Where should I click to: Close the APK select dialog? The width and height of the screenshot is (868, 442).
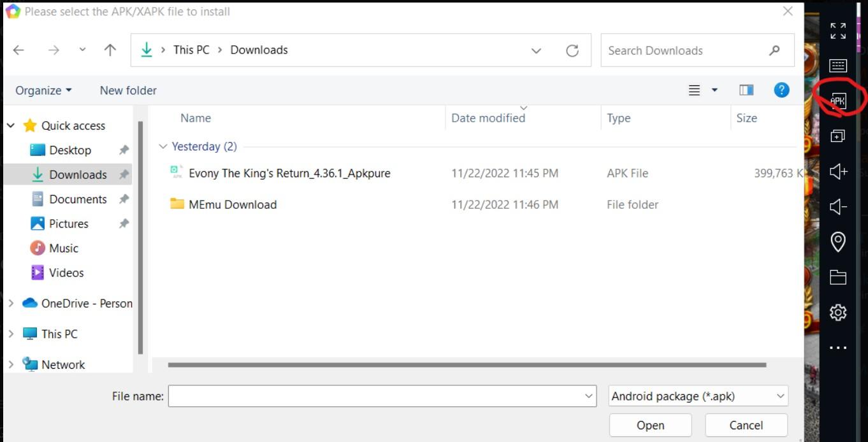click(x=788, y=11)
